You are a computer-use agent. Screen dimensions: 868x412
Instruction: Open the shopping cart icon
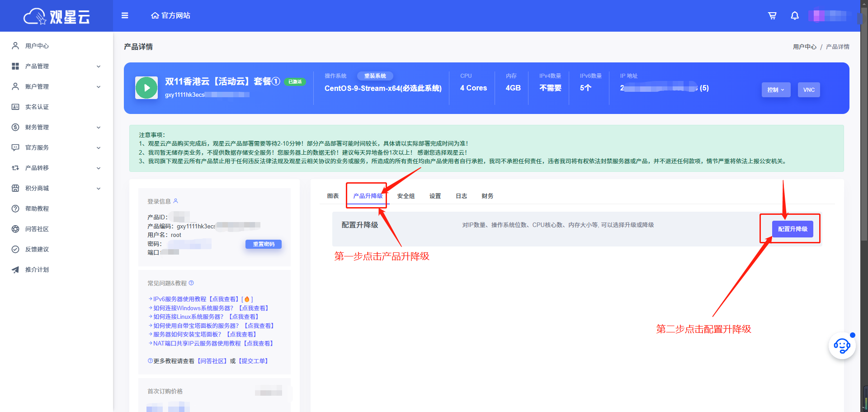point(772,16)
